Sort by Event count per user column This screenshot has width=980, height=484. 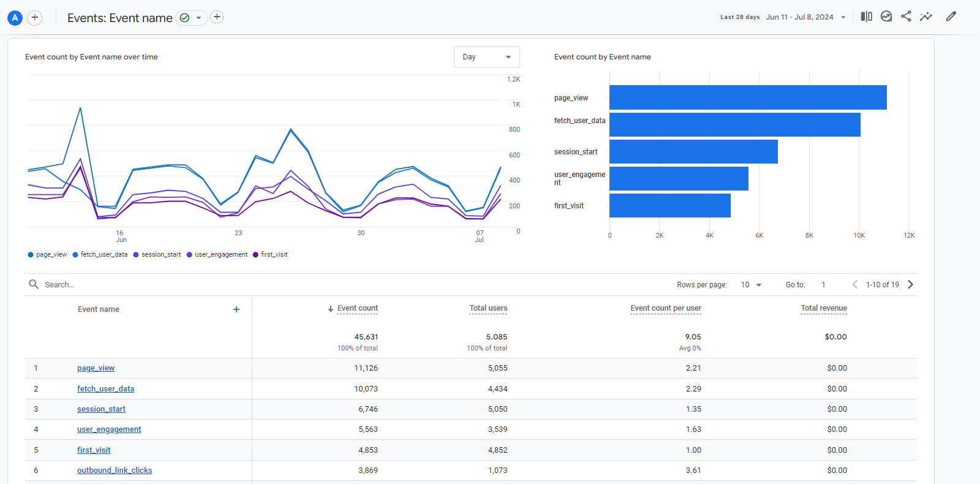tap(665, 308)
